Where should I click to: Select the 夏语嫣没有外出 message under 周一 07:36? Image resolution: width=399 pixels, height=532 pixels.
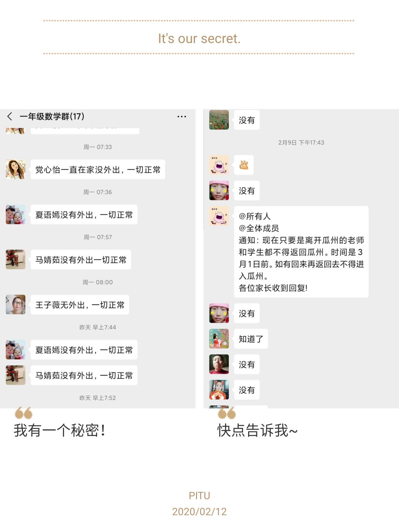click(84, 215)
